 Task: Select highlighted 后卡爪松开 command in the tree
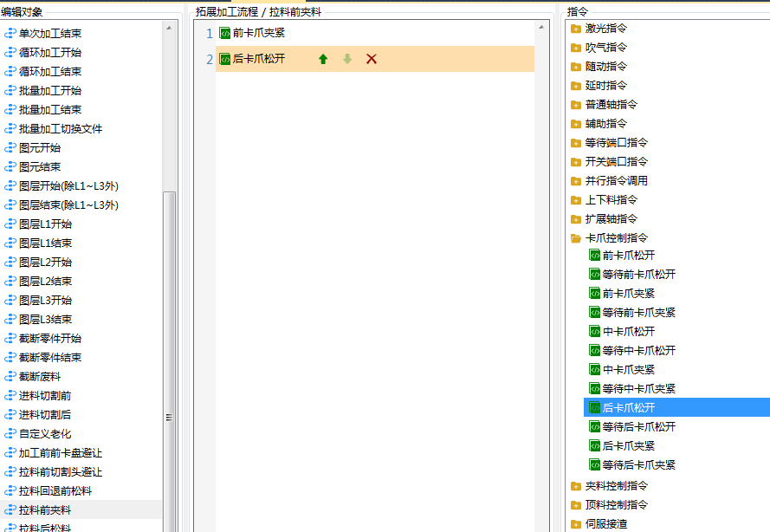tap(676, 408)
